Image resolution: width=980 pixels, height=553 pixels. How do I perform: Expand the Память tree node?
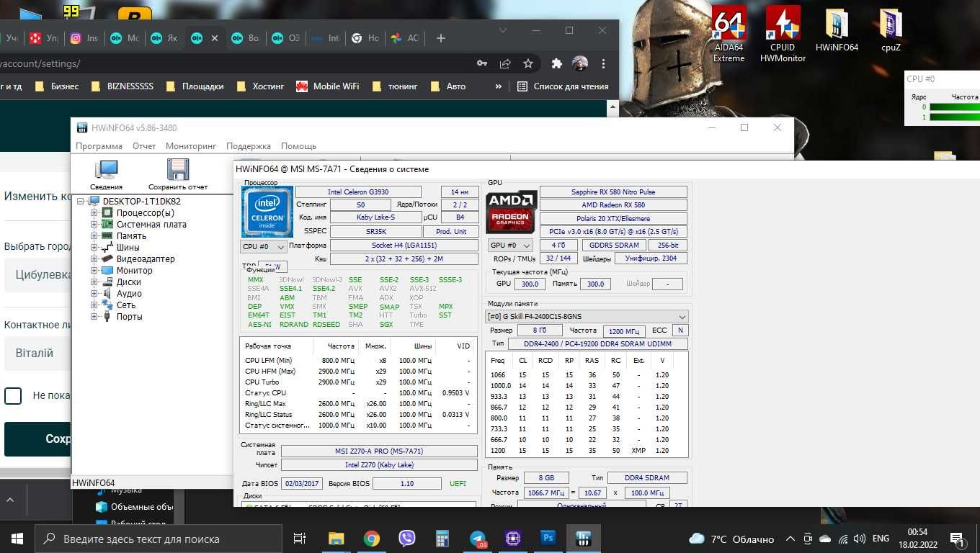tap(94, 236)
